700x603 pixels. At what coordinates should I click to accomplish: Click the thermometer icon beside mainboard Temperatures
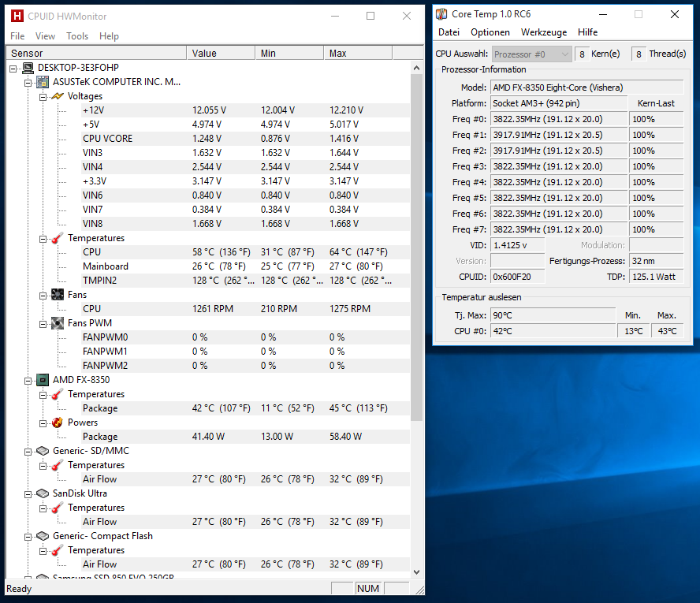[58, 238]
